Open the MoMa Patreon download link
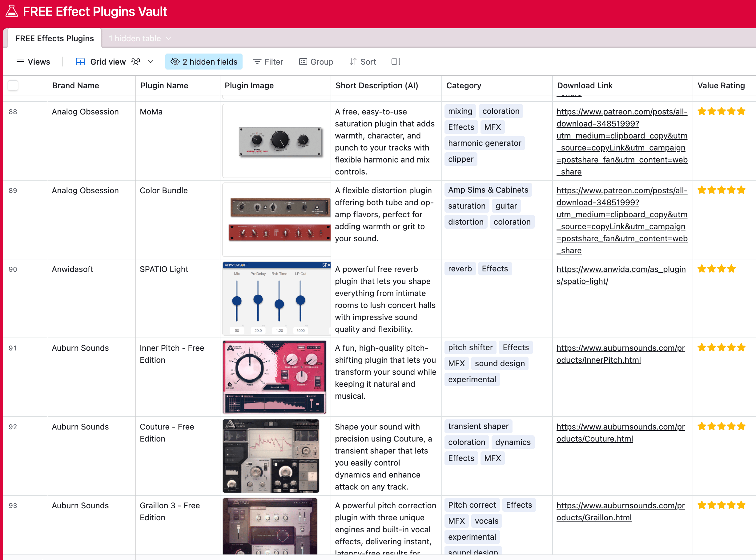This screenshot has height=560, width=756. pyautogui.click(x=622, y=142)
